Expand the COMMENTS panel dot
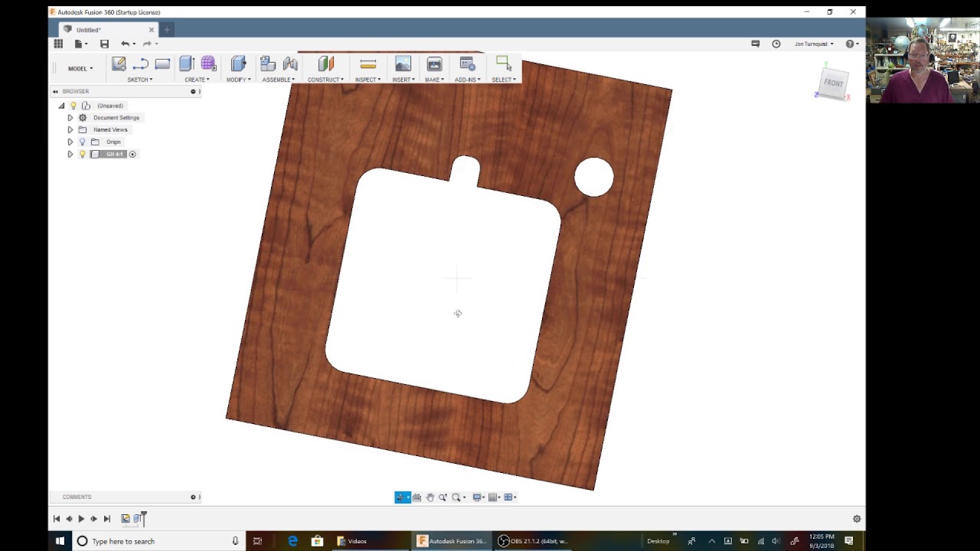This screenshot has width=980, height=551. tap(193, 497)
